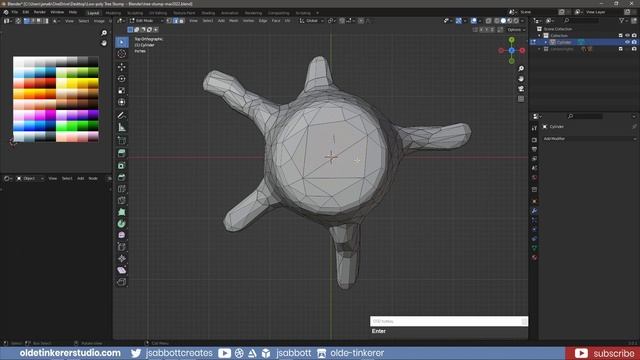Select the Select Box tool

(122, 42)
